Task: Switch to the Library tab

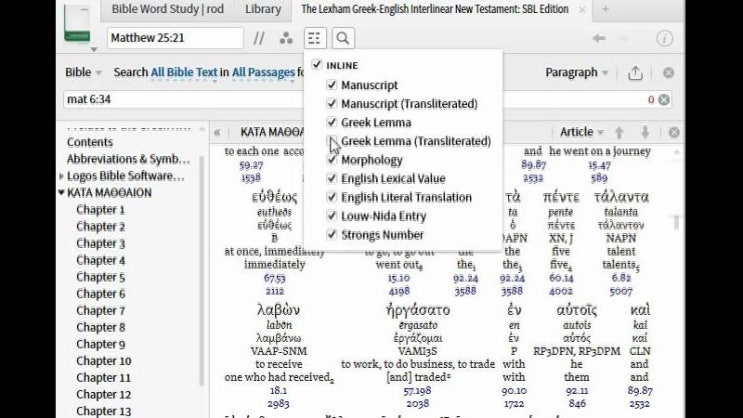Action: [262, 9]
